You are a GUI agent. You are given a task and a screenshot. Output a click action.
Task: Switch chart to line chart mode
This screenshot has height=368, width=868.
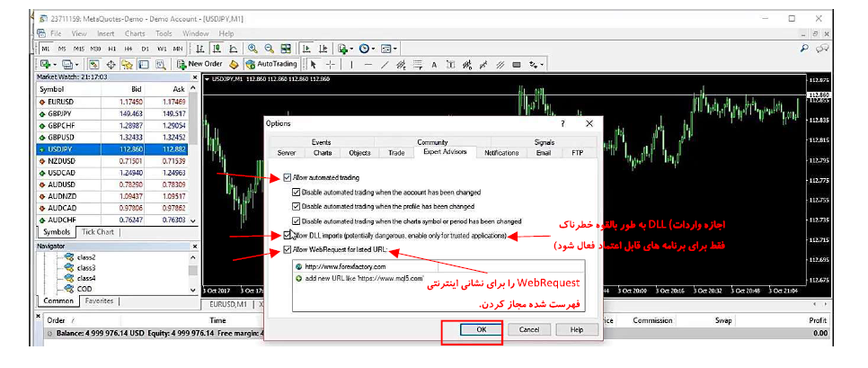[233, 49]
